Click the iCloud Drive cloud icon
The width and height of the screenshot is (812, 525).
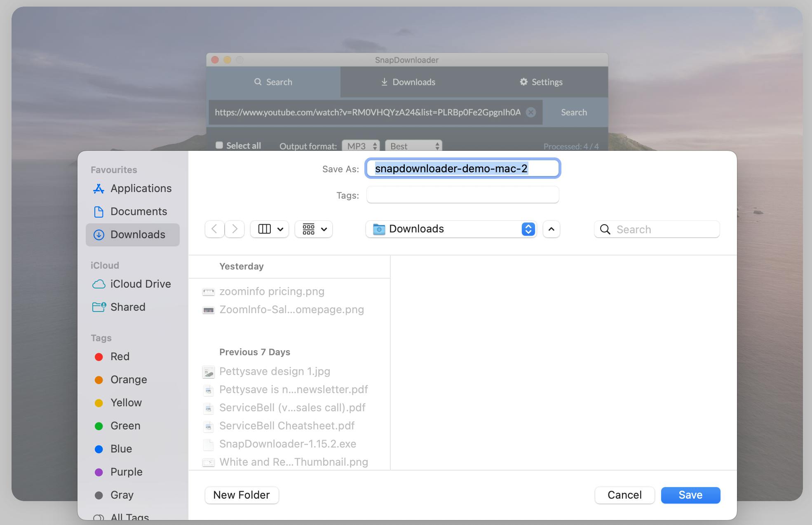[x=99, y=284]
